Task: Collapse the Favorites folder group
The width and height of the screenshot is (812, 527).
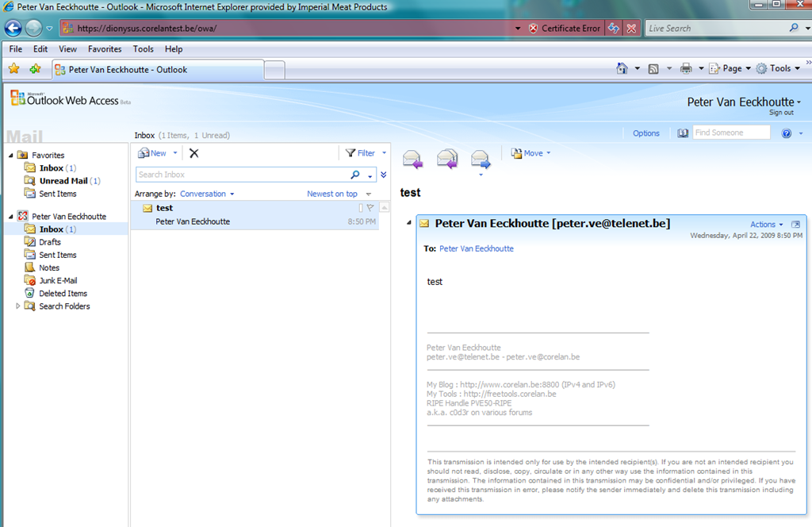Action: tap(11, 156)
